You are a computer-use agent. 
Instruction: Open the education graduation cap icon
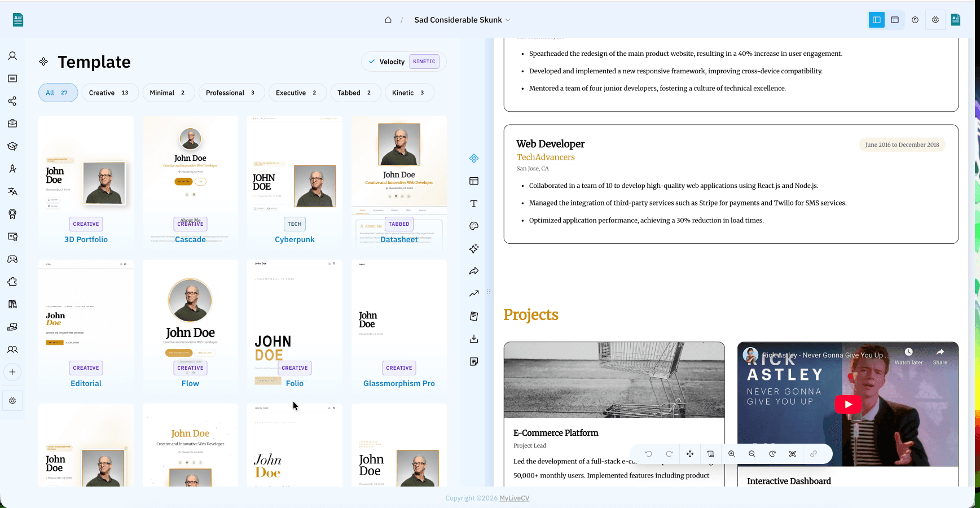point(12,146)
